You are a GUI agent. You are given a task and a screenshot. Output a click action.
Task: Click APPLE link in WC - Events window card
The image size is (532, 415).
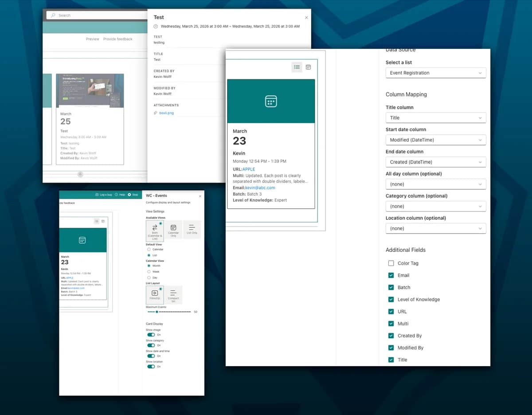click(x=70, y=278)
